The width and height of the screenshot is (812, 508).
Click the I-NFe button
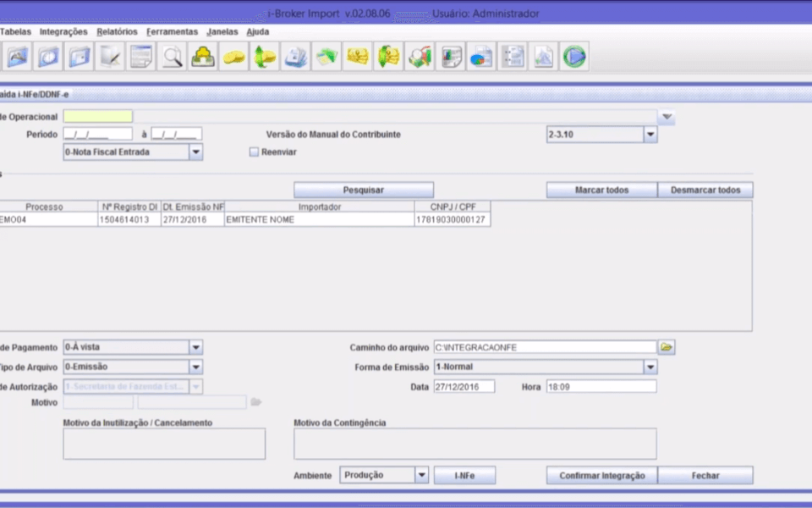coord(464,475)
